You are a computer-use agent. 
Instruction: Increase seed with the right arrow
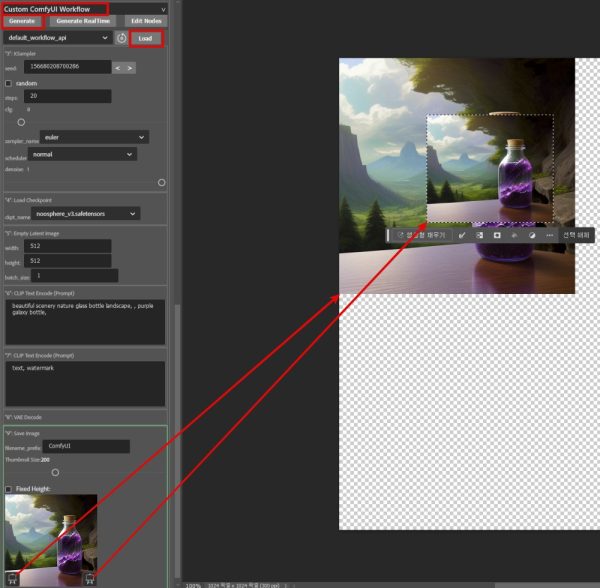pyautogui.click(x=130, y=68)
